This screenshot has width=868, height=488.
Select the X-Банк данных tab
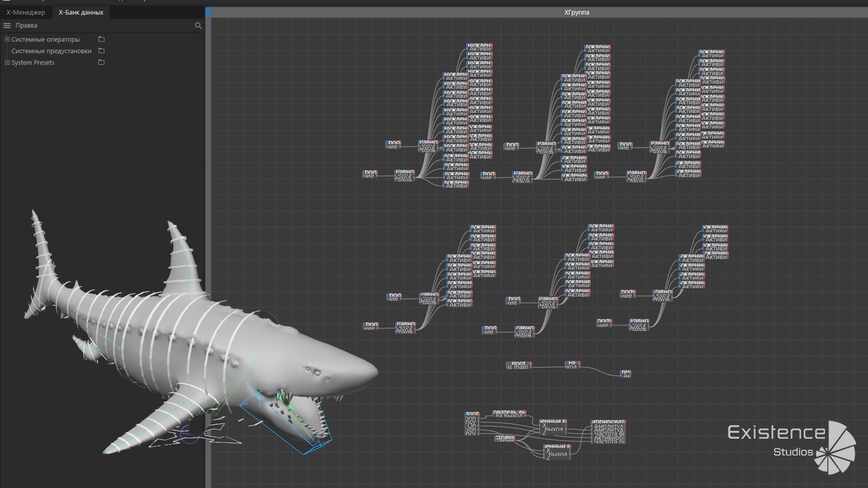(x=81, y=12)
